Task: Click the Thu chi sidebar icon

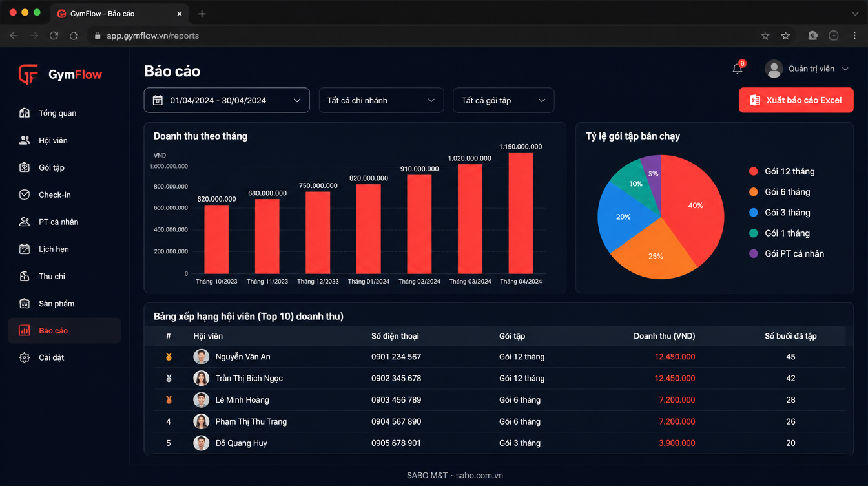Action: point(25,276)
